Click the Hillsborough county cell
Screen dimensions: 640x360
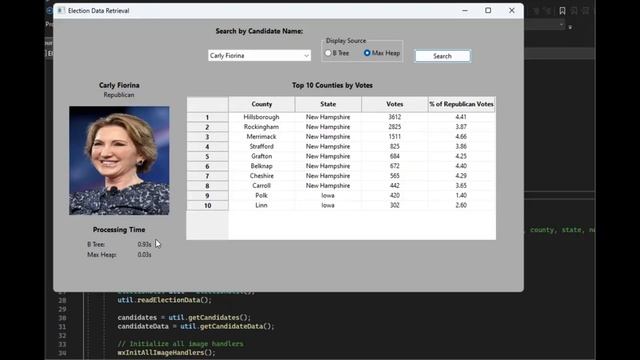pyautogui.click(x=262, y=117)
